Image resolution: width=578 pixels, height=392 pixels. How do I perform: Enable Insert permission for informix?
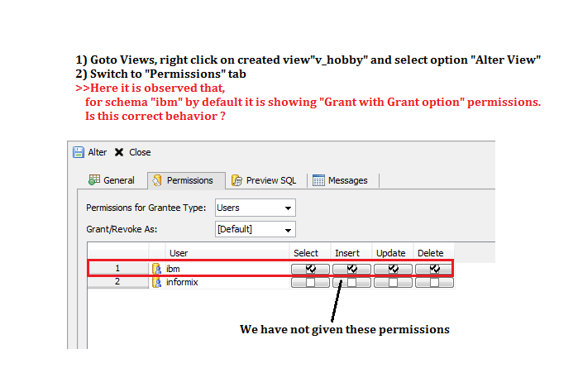[x=351, y=282]
